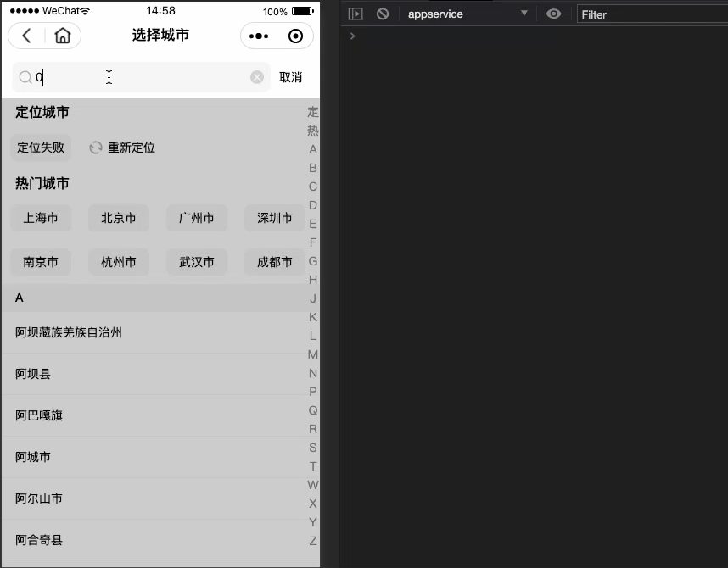Click the dock panel icon in DevTools toolbar
Screen dimensions: 728x568
pos(356,14)
